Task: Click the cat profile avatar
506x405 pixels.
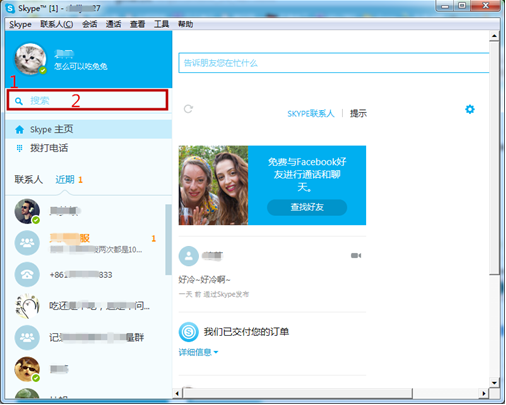Action: (x=30, y=59)
